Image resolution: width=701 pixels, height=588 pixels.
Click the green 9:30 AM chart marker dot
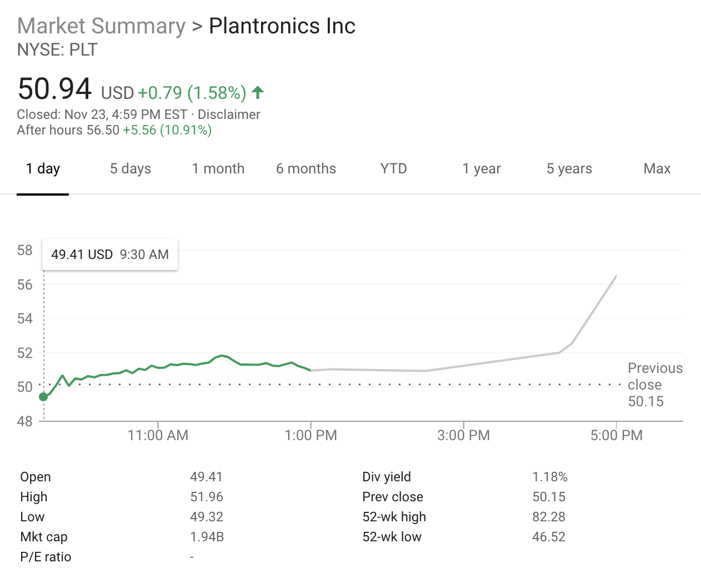43,396
